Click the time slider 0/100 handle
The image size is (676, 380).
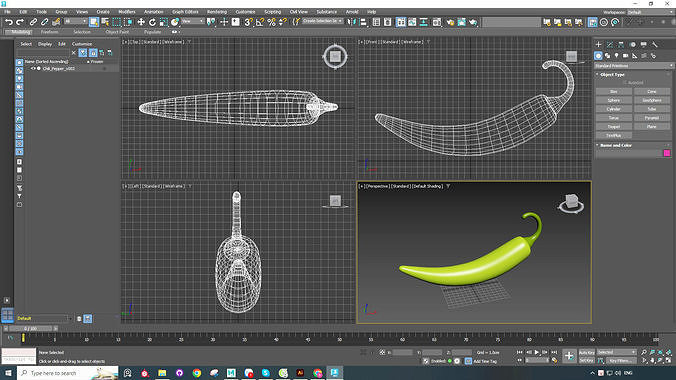[31, 329]
